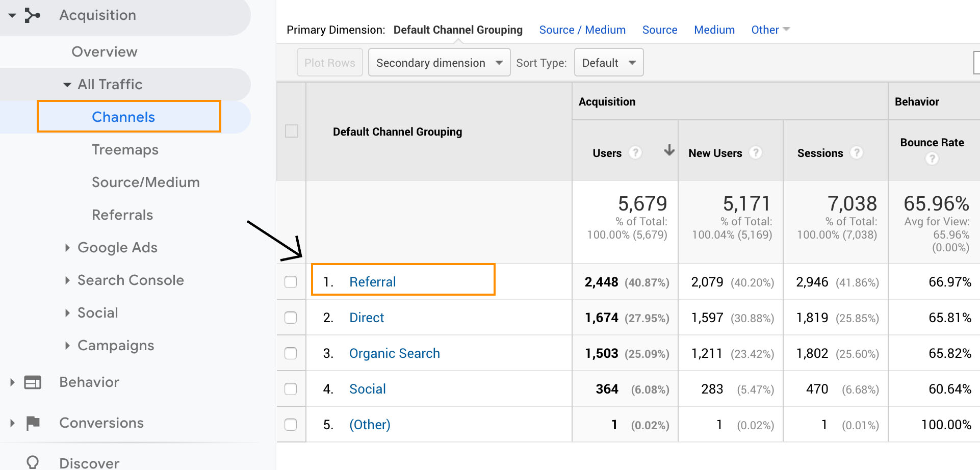Open the Organic Search channel link
Image resolution: width=980 pixels, height=470 pixels.
(x=395, y=353)
